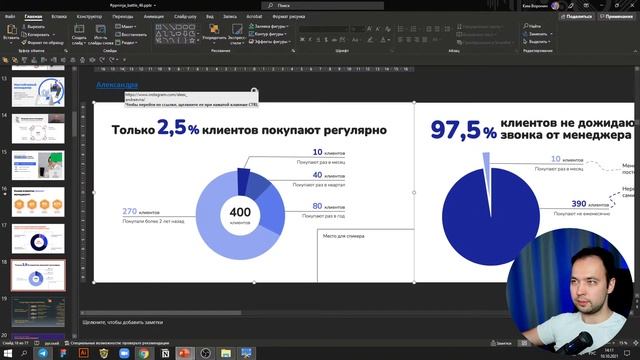Open the Раздел section dropdown
The image size is (640, 360).
click(x=127, y=42)
